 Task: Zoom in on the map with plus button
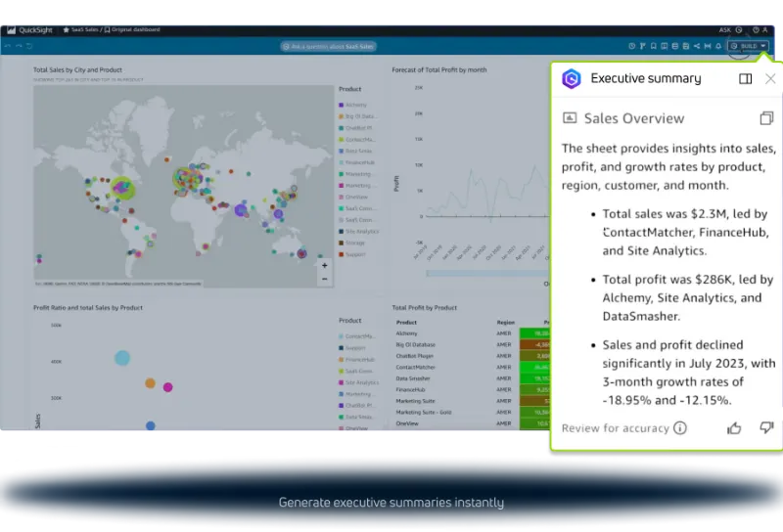pyautogui.click(x=325, y=265)
